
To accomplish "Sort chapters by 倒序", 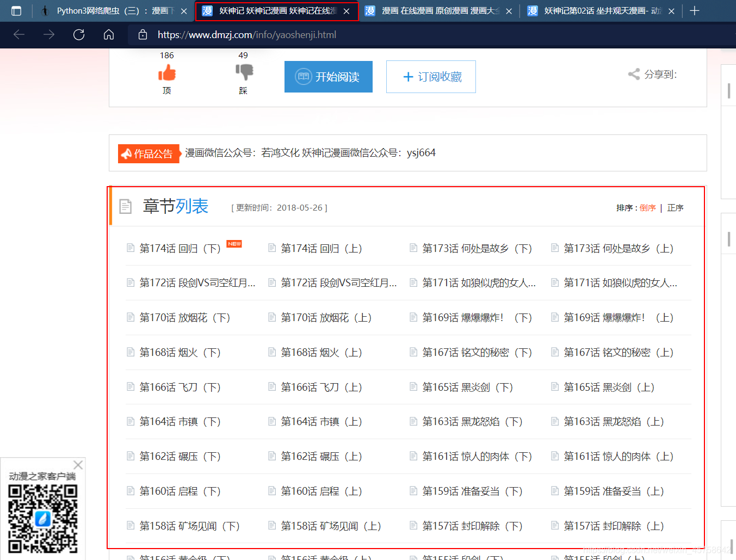I will pos(647,208).
